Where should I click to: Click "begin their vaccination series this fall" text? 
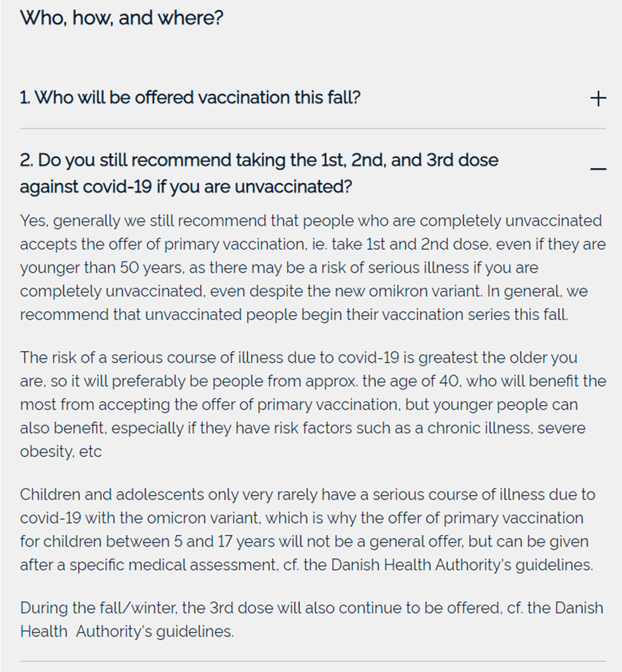pos(435,315)
